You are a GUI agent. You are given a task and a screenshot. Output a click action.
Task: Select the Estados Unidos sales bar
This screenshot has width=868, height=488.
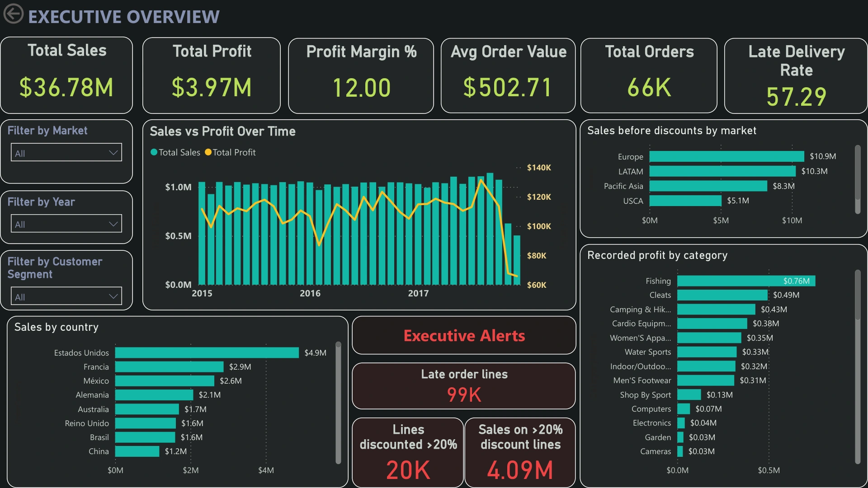coord(207,352)
